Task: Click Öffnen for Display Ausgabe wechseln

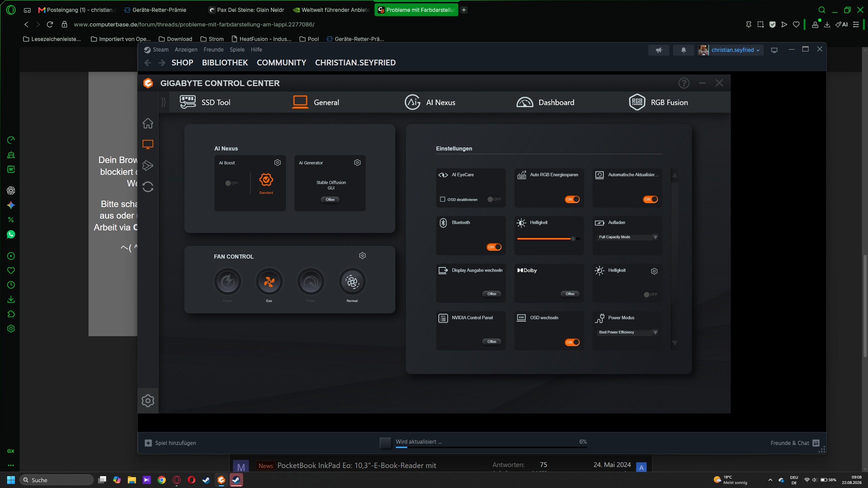Action: click(x=492, y=294)
